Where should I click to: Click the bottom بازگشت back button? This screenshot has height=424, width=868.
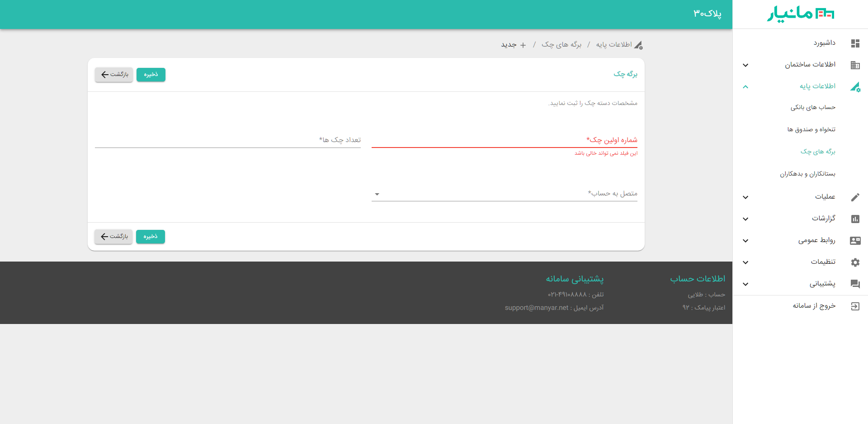click(113, 237)
